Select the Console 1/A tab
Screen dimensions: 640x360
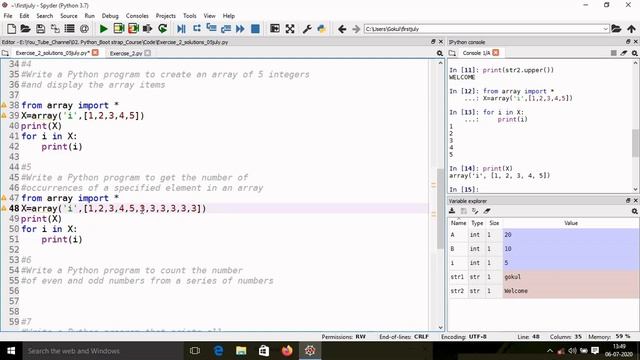pyautogui.click(x=476, y=53)
